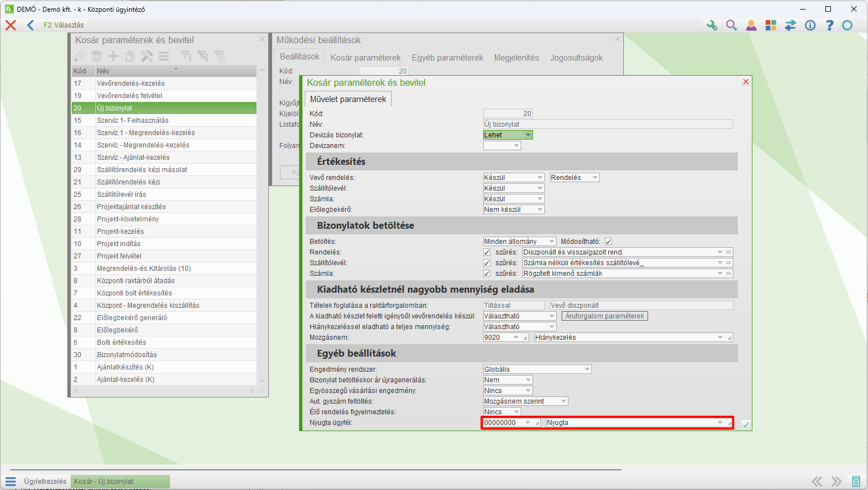Click the Áruforgalom paraméterek button
Viewport: 868px width, 490px height.
pos(604,316)
